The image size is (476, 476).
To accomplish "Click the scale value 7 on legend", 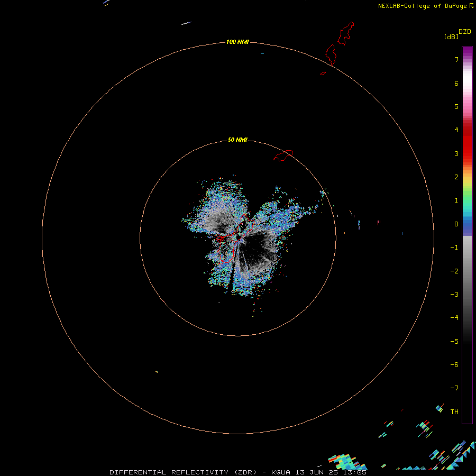I will pyautogui.click(x=456, y=59).
